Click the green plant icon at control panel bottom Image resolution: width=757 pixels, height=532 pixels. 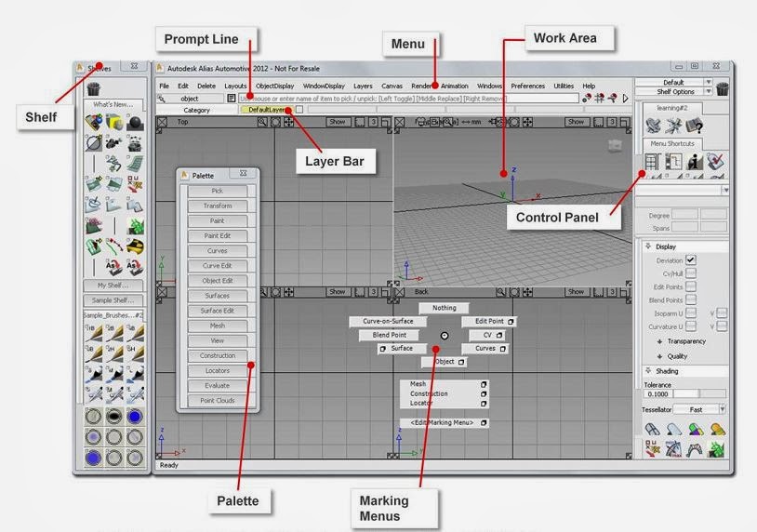pos(715,449)
